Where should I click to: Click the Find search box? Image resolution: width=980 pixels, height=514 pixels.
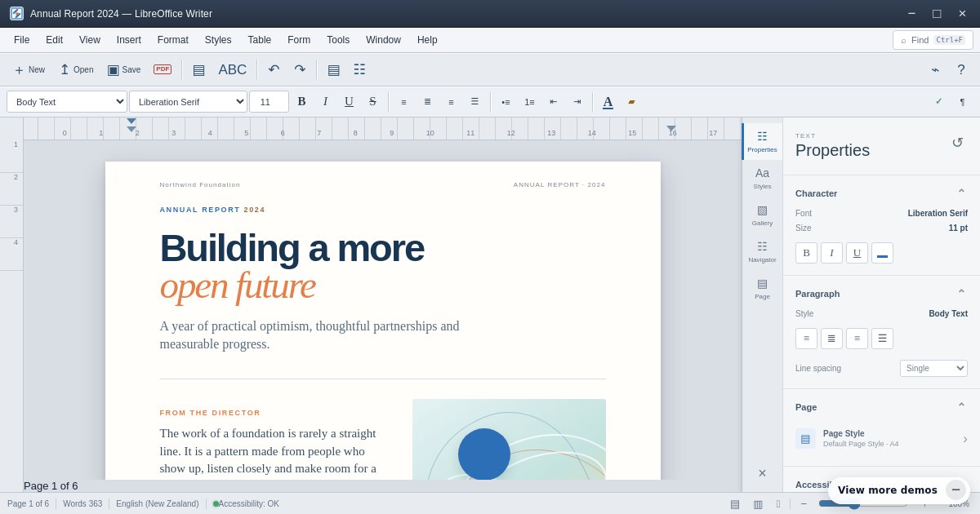[x=933, y=40]
